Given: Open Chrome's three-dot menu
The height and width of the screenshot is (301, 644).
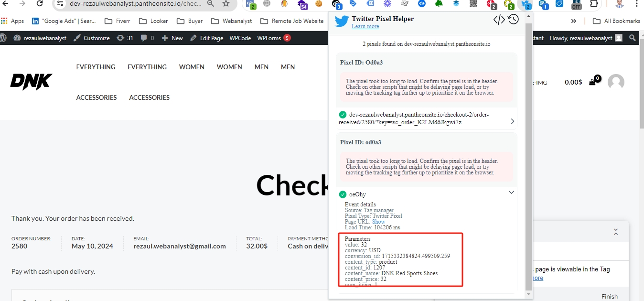Looking at the screenshot, I should tap(636, 4).
